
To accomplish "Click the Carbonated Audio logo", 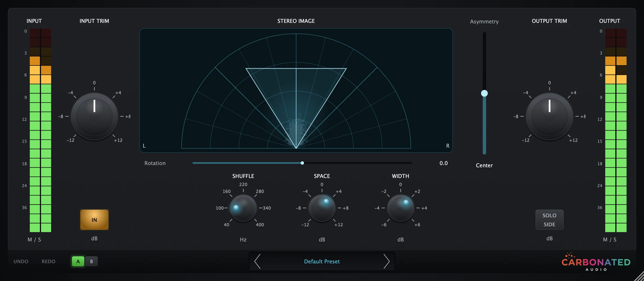I will coord(596,262).
